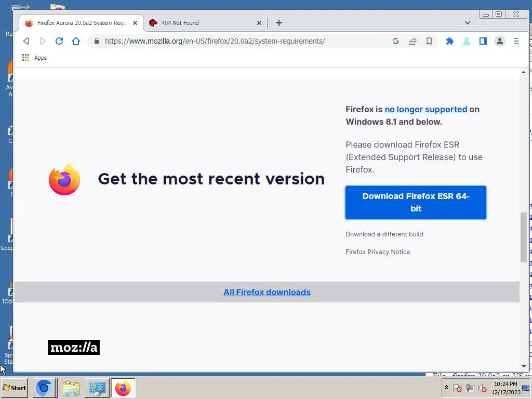This screenshot has width=532, height=399.
Task: Open the browser home page
Action: (76, 41)
